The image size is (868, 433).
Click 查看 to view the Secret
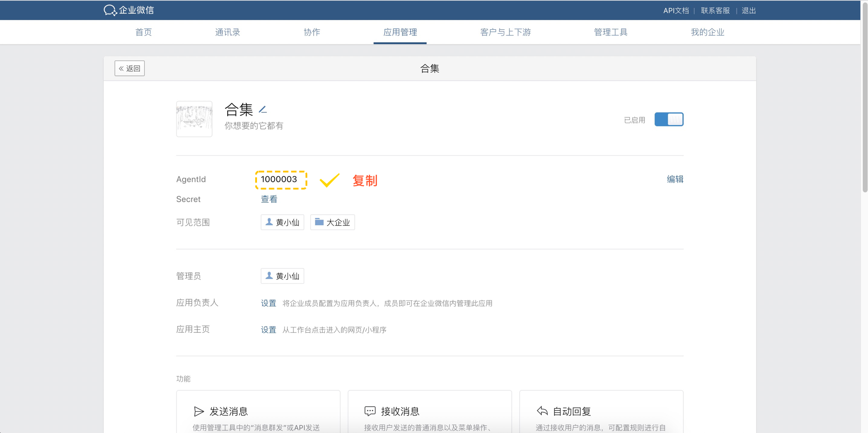(x=269, y=199)
